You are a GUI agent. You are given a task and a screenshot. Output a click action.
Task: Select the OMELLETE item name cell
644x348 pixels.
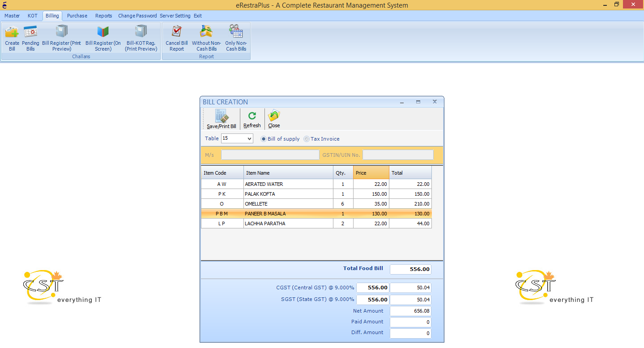289,204
